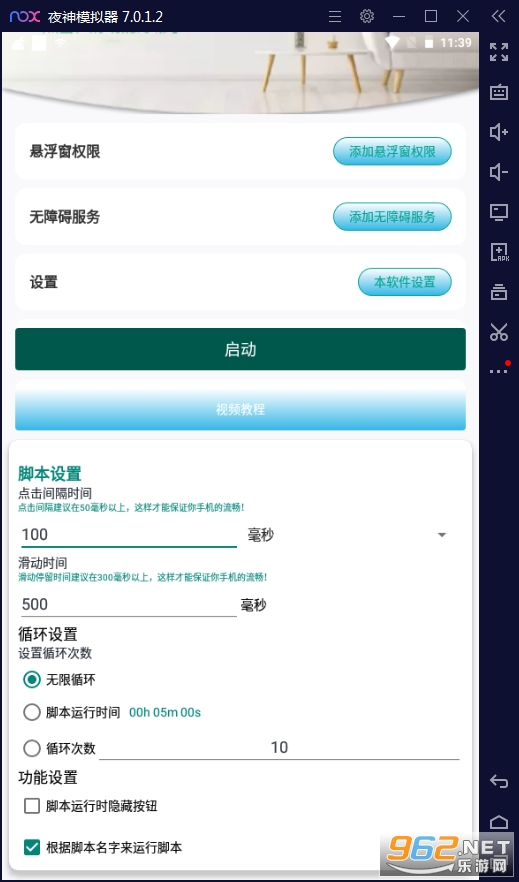Click the battery status icon

429,43
